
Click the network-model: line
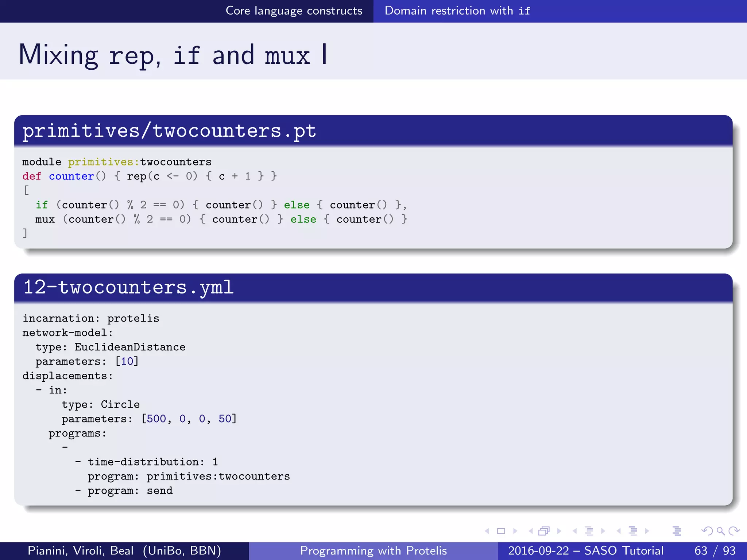[68, 333]
